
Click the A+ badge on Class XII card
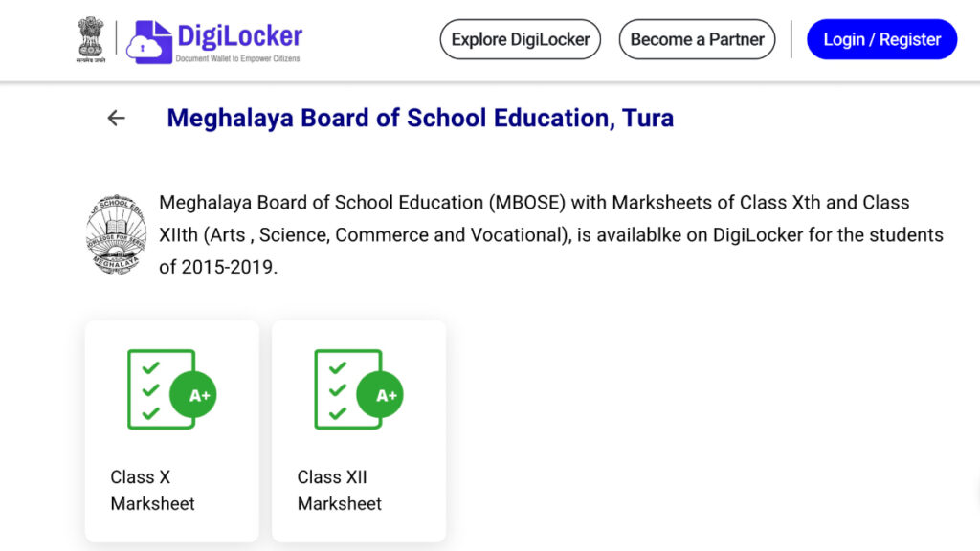pos(382,392)
